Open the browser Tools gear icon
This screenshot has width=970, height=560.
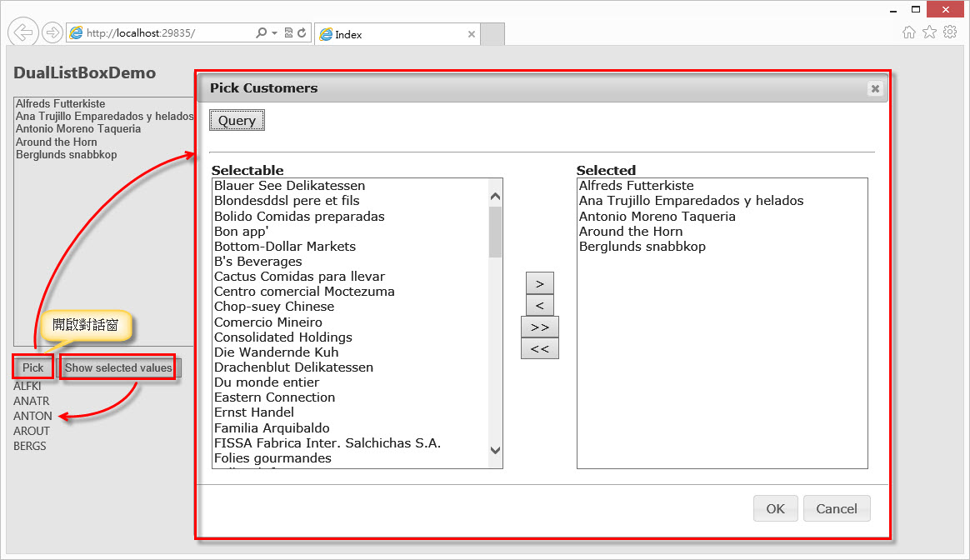tap(950, 32)
